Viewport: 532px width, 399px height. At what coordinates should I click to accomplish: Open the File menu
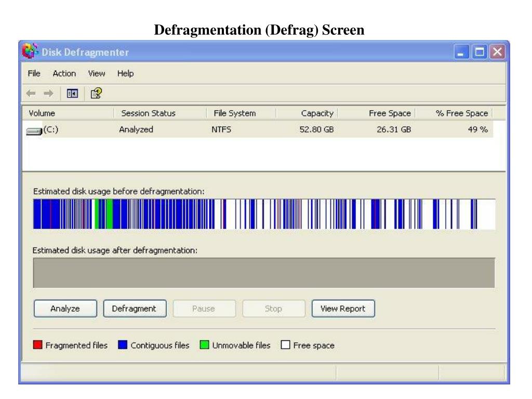tap(35, 74)
